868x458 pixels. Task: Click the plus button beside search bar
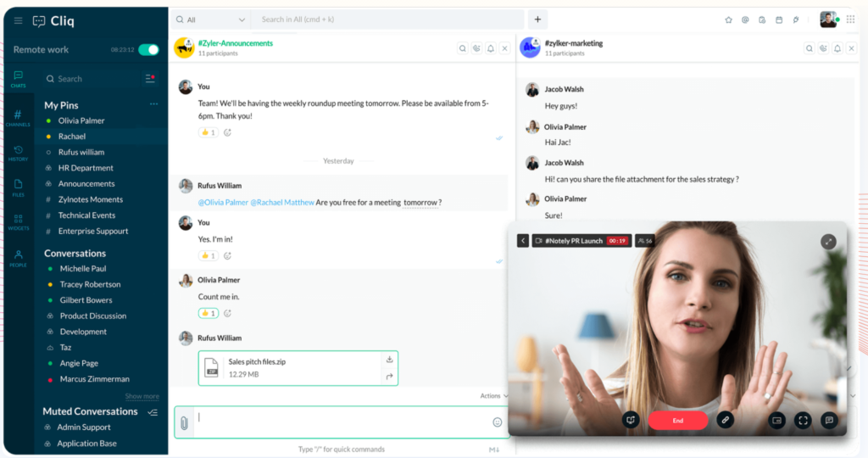coord(537,20)
